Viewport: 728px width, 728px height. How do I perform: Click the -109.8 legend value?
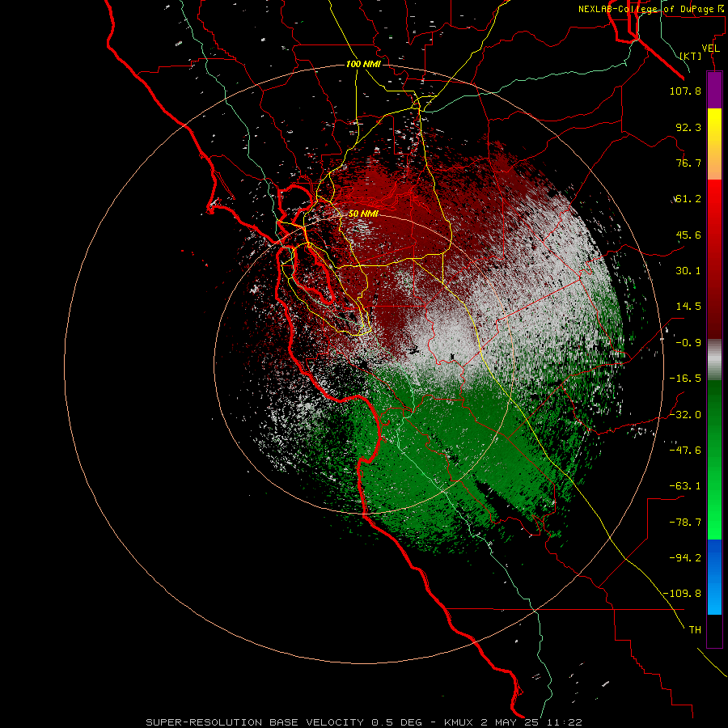pos(682,594)
